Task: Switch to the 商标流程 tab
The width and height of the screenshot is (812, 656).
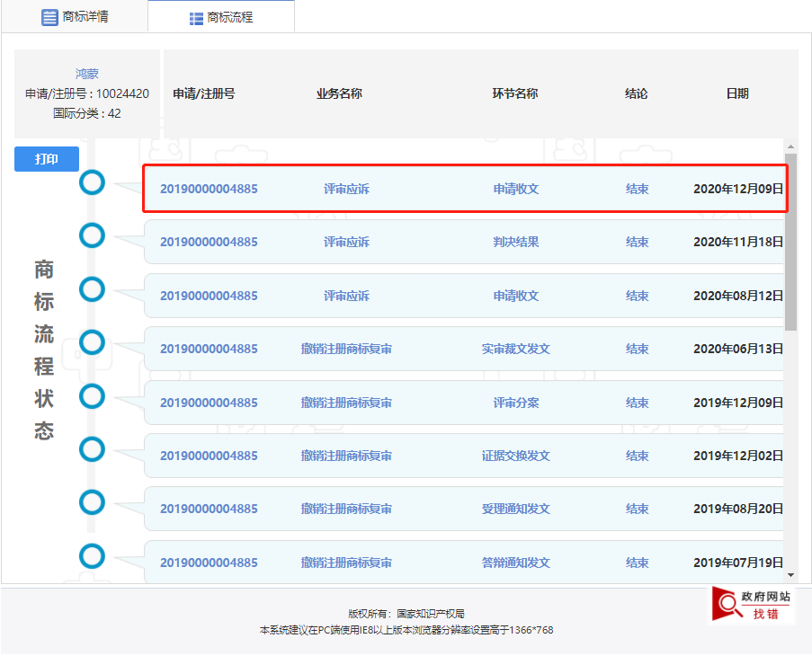Action: (x=221, y=17)
